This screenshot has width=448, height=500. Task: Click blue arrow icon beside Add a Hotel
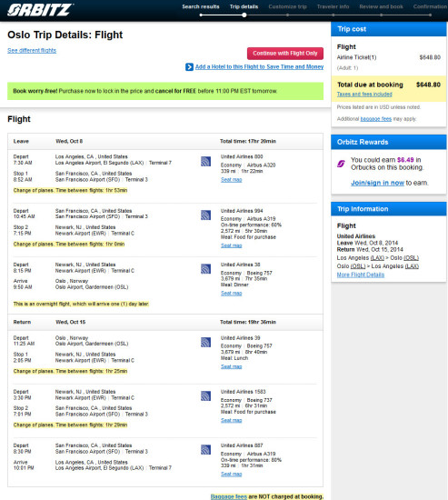pos(189,67)
